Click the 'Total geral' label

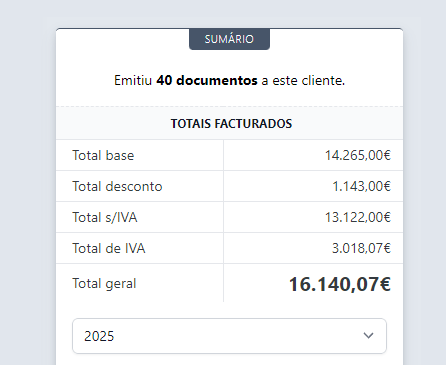pyautogui.click(x=104, y=284)
